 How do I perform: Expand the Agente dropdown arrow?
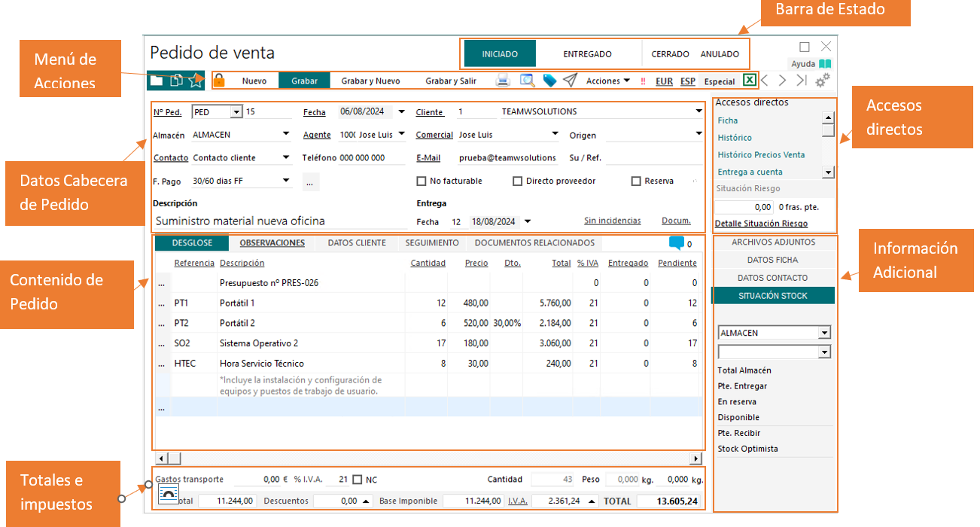[x=401, y=135]
